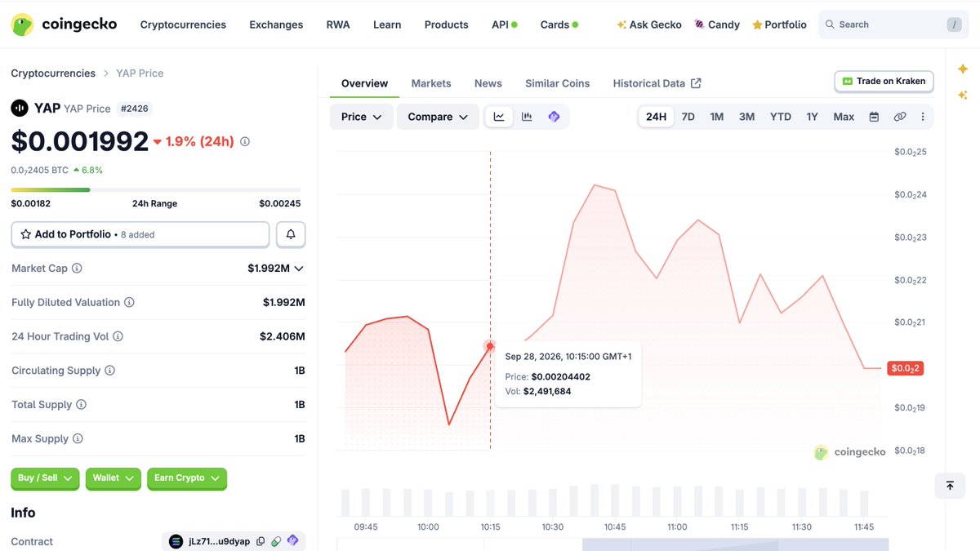Open the RWA nav item
This screenshot has width=980, height=551.
coord(338,24)
